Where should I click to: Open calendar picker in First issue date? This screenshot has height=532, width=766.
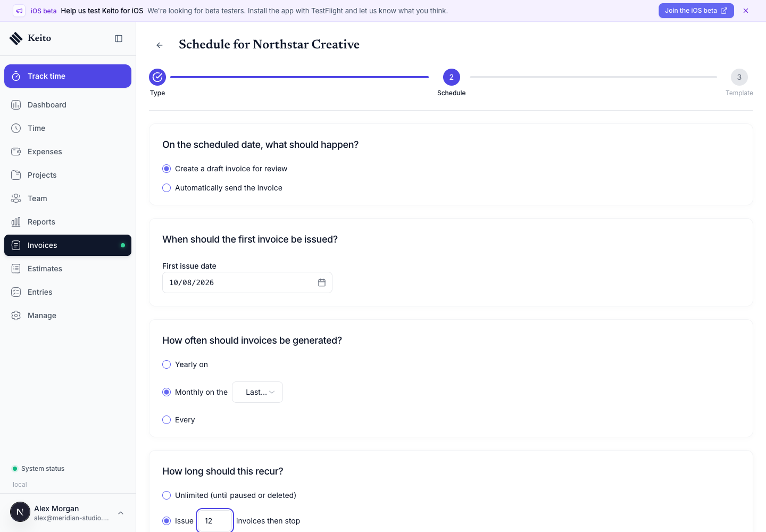pos(322,282)
